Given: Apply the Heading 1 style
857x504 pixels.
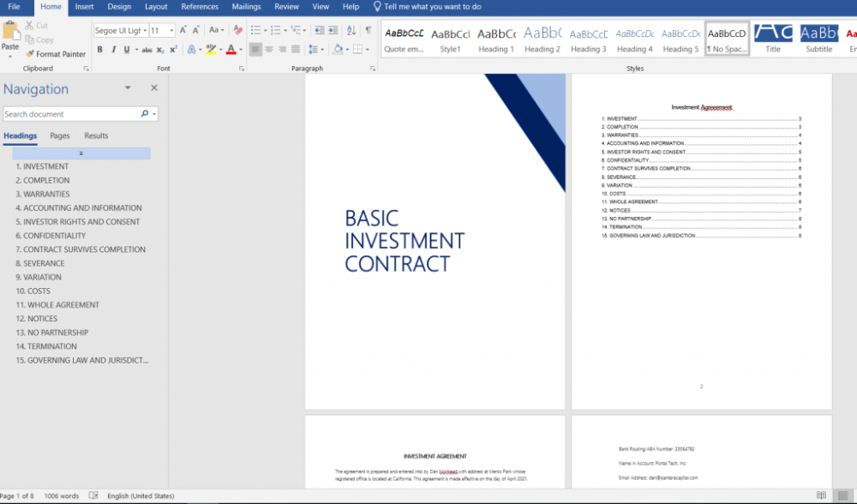Looking at the screenshot, I should pyautogui.click(x=496, y=39).
